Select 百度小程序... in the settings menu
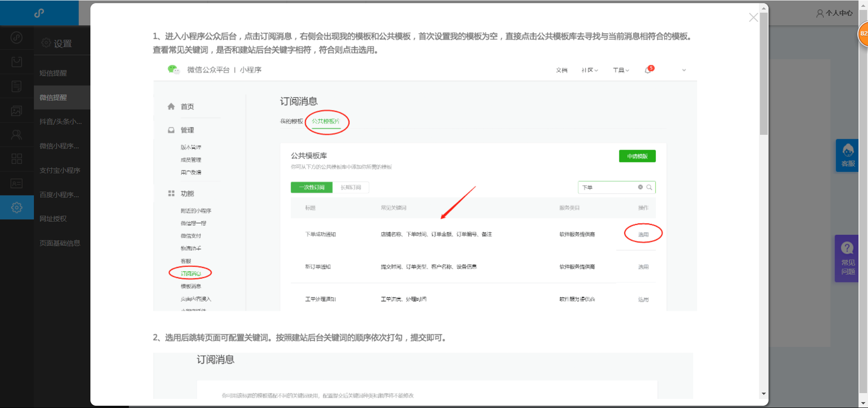This screenshot has width=868, height=408. [59, 195]
